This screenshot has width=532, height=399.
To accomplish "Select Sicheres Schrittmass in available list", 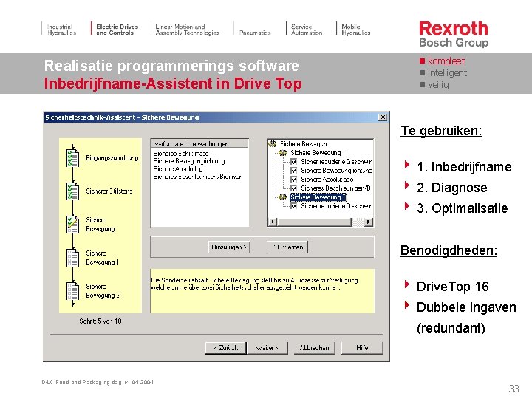I will click(181, 154).
